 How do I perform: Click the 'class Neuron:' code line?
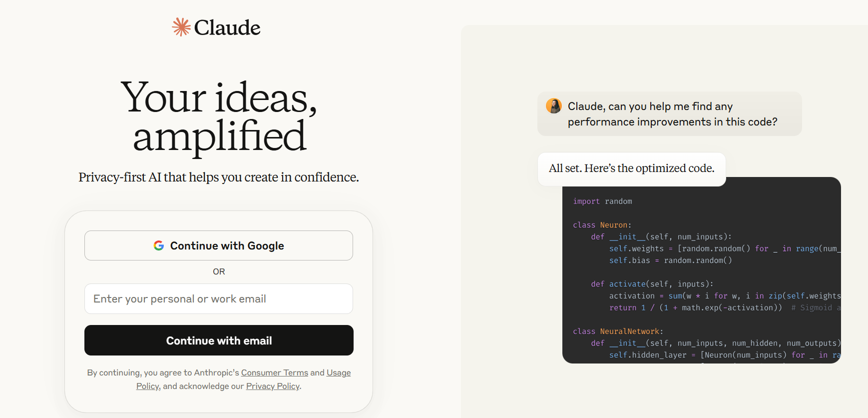pyautogui.click(x=602, y=225)
